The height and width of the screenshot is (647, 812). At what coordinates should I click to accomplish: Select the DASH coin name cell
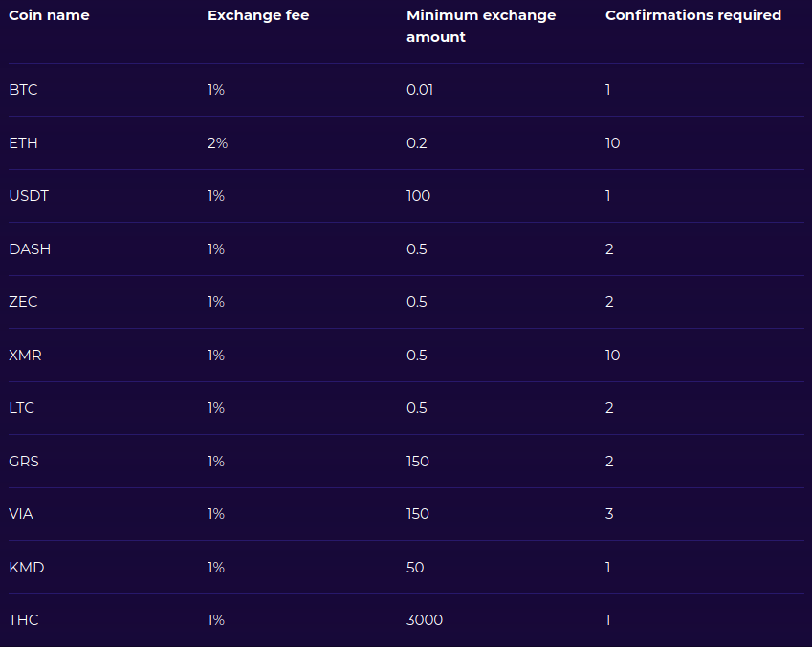click(x=30, y=249)
